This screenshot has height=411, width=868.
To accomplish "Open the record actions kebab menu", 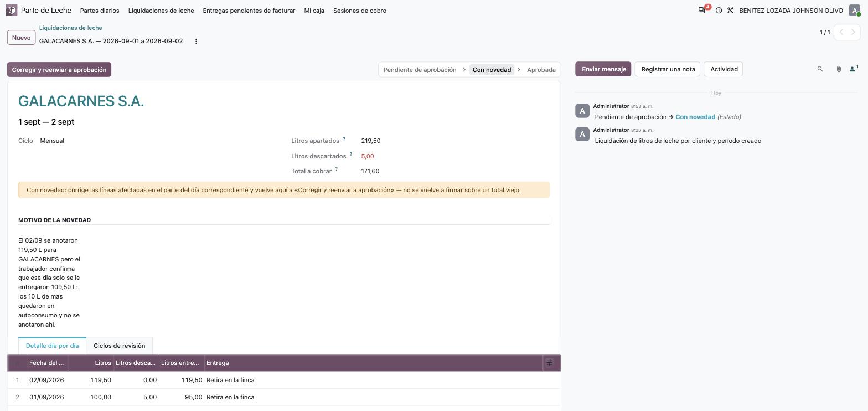I will tap(196, 41).
